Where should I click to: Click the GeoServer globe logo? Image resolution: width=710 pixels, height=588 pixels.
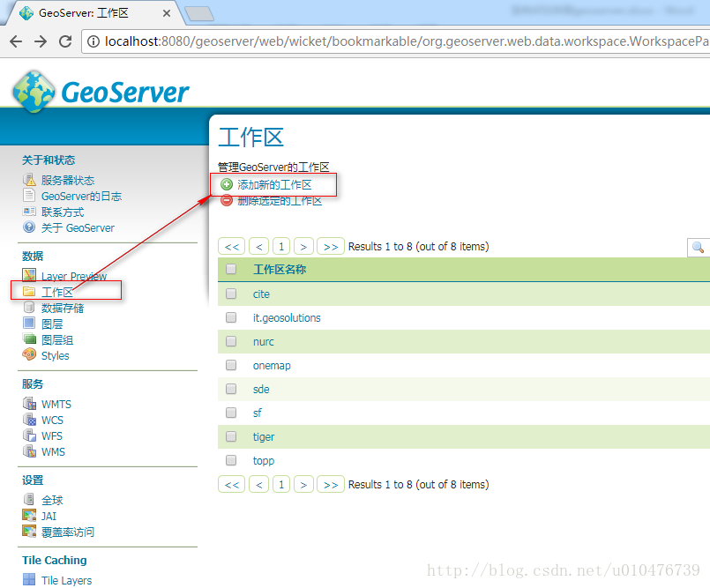pyautogui.click(x=34, y=92)
